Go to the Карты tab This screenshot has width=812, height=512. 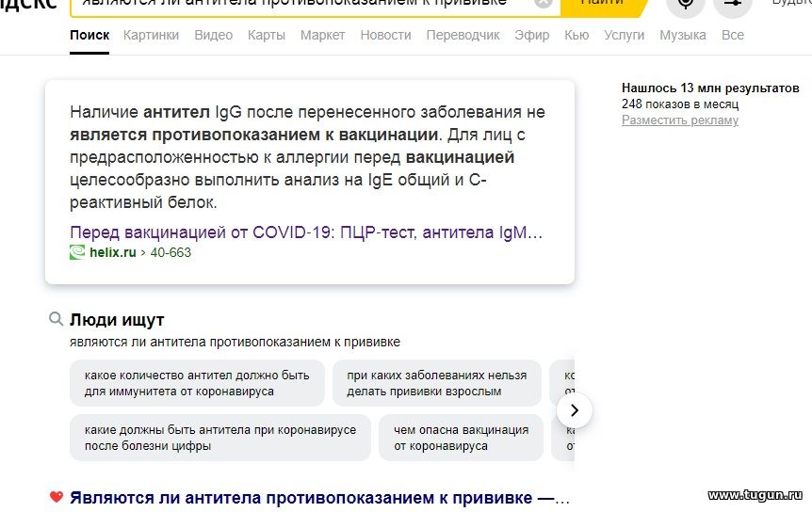pos(267,35)
